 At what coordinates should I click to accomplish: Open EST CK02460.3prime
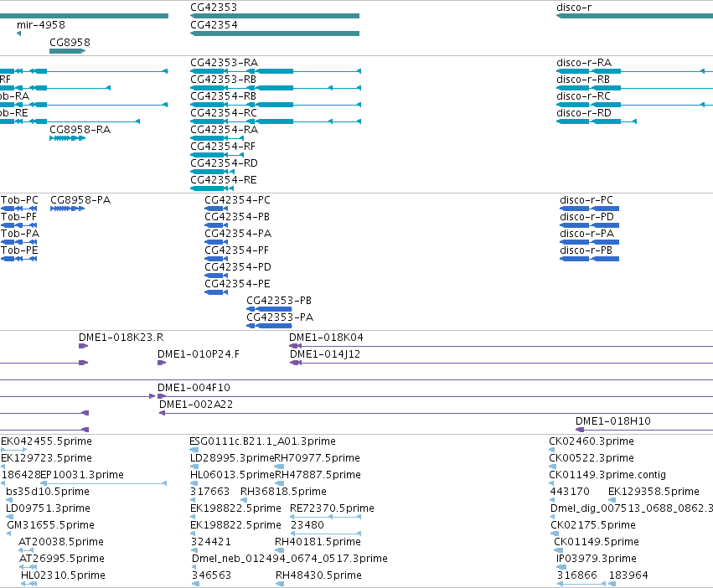click(592, 441)
